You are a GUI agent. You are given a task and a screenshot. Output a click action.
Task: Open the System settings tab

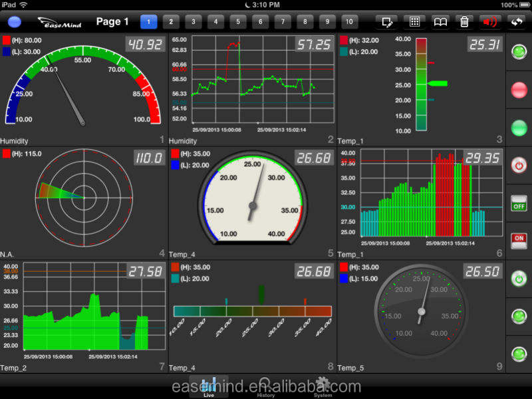click(323, 388)
